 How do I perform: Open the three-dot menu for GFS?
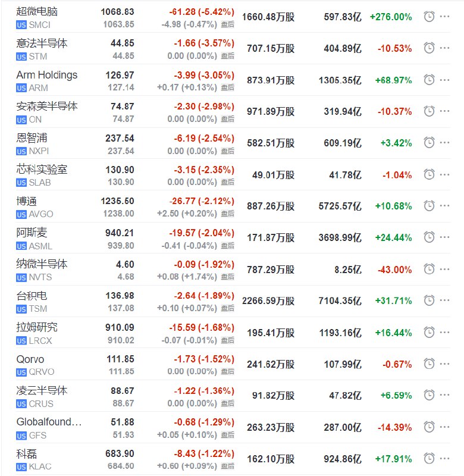coord(444,427)
